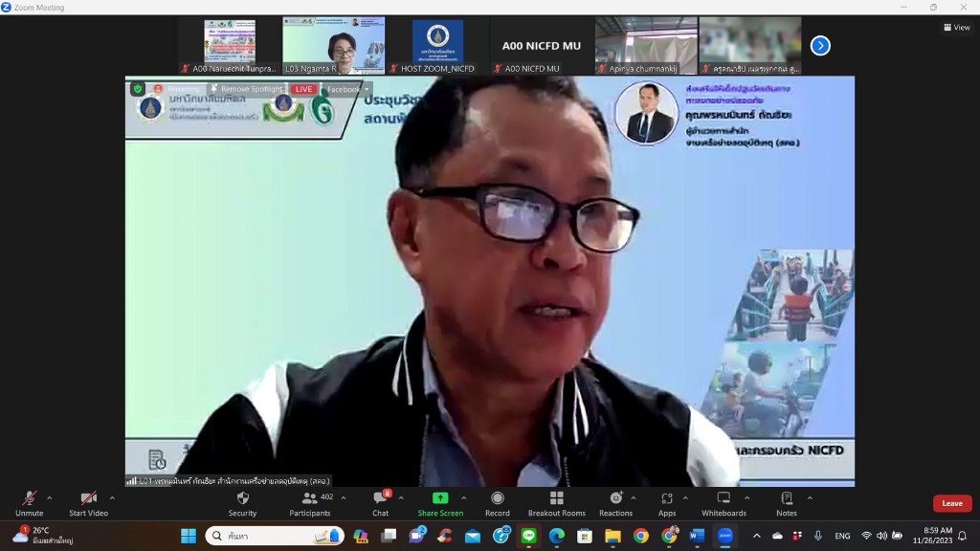Viewport: 980px width, 551px height.
Task: Click the green Share Screen button
Action: coord(440,503)
